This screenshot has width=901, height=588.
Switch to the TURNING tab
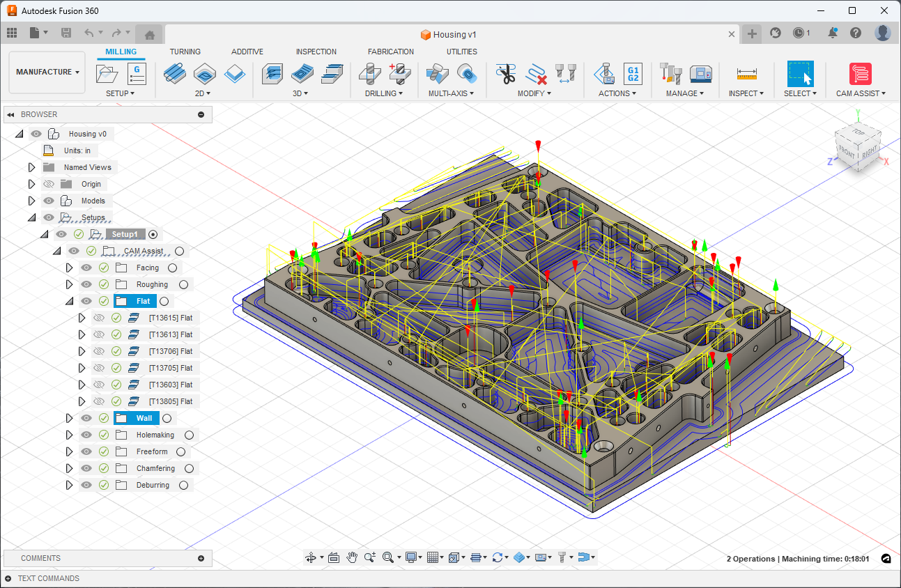click(x=185, y=52)
